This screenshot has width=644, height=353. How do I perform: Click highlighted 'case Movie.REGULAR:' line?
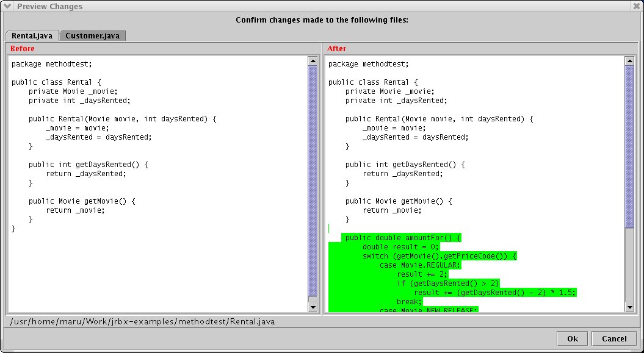420,265
